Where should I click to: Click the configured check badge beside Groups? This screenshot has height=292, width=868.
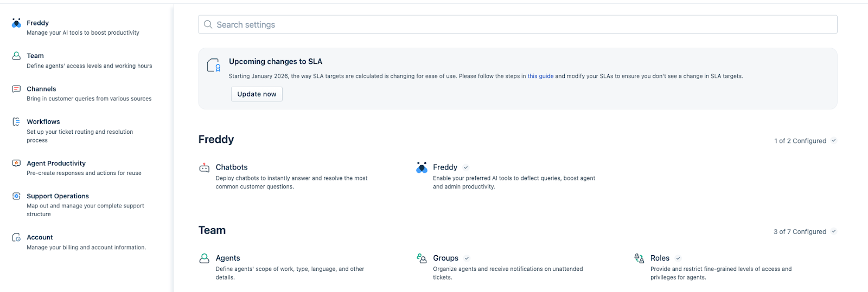467,258
